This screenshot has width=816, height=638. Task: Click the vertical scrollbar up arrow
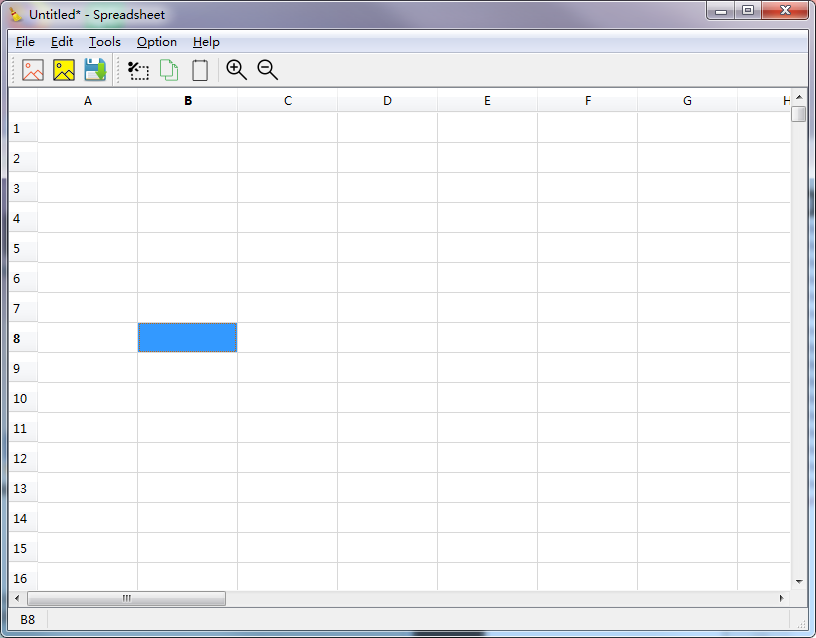point(799,97)
